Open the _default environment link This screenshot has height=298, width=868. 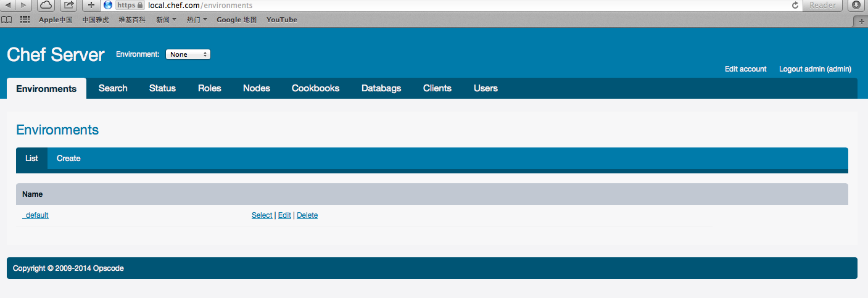coord(35,215)
